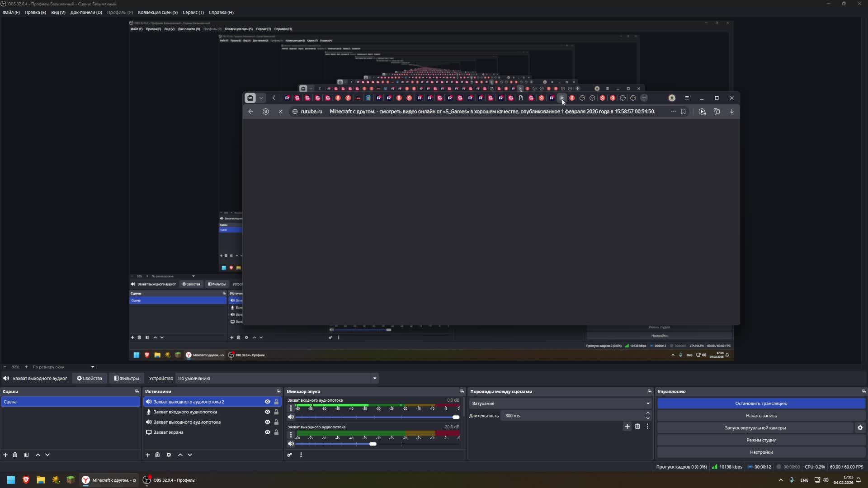Open advanced audio properties gears icon
Viewport: 868px width, 488px height.
tap(290, 455)
